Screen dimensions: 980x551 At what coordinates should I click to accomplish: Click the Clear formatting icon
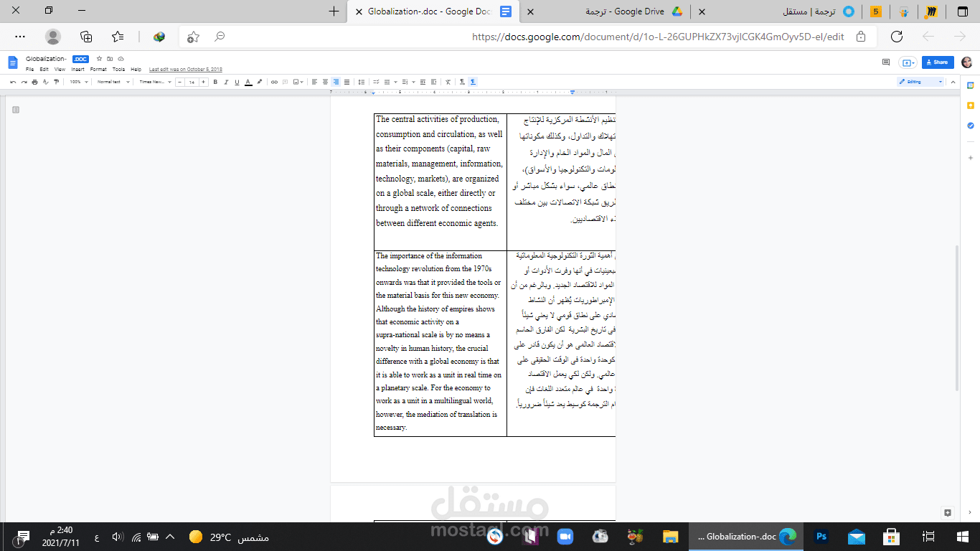coord(448,81)
